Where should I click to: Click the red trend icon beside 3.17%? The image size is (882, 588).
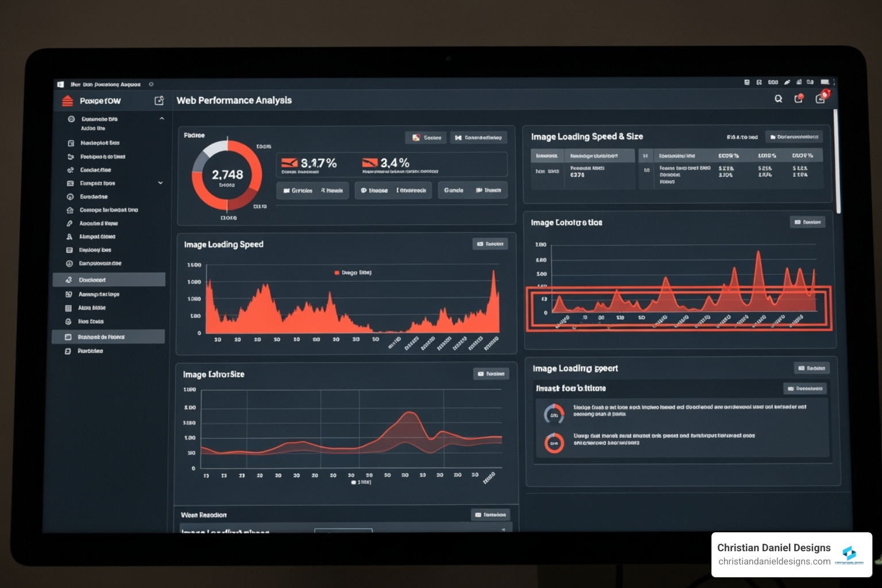(x=289, y=164)
